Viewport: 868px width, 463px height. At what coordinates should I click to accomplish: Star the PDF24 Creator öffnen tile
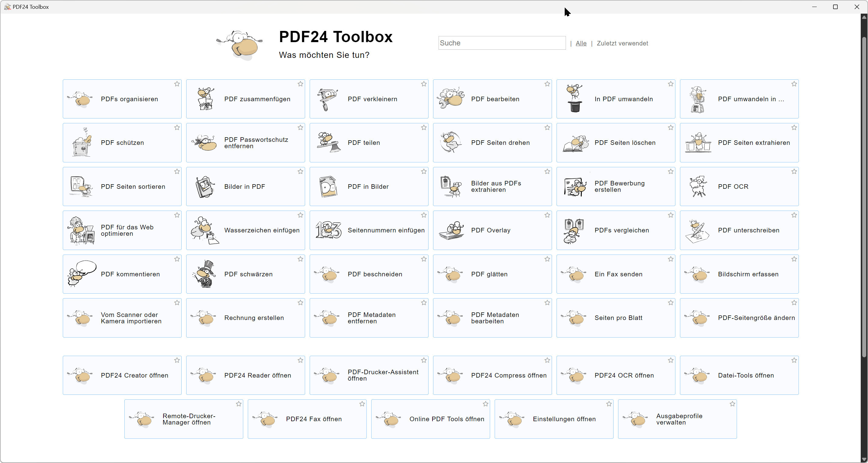click(177, 360)
